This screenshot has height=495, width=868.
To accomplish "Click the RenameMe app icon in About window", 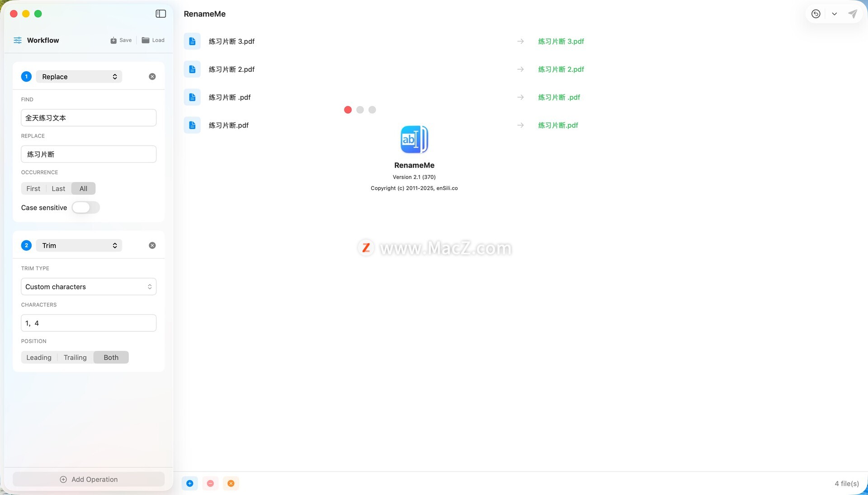I will pos(414,139).
